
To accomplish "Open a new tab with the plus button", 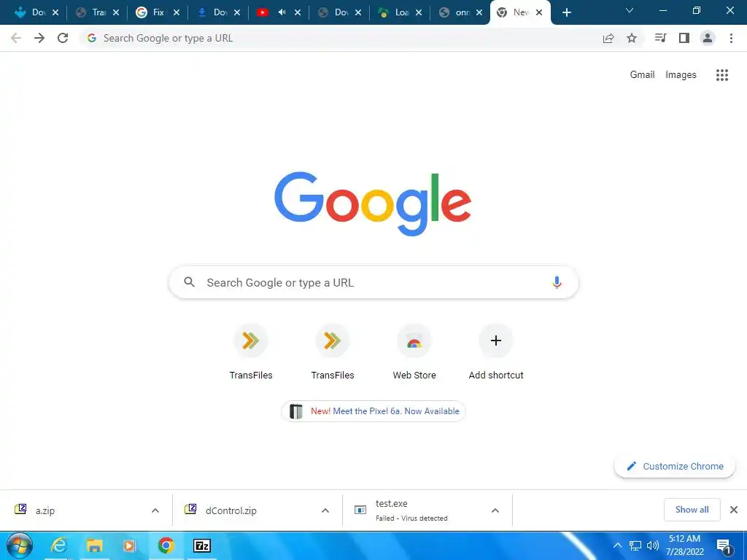I will (566, 12).
